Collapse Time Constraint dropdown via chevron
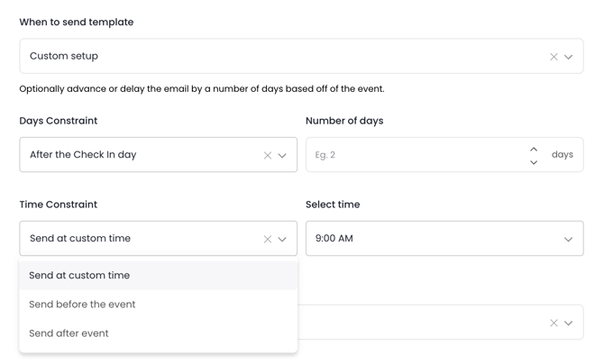Viewport: 604px width, 364px height. coord(282,240)
